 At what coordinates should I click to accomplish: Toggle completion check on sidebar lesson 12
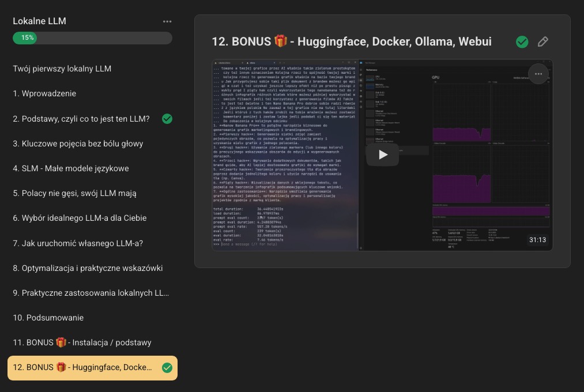[x=167, y=368]
